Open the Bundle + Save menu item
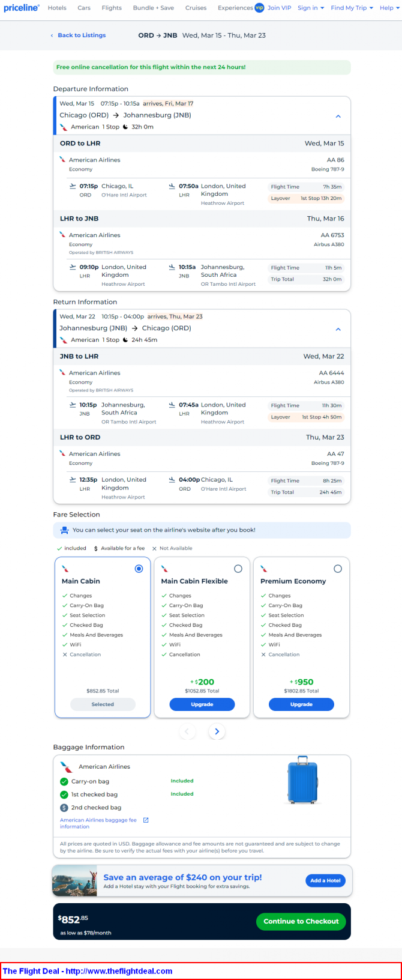 (154, 8)
